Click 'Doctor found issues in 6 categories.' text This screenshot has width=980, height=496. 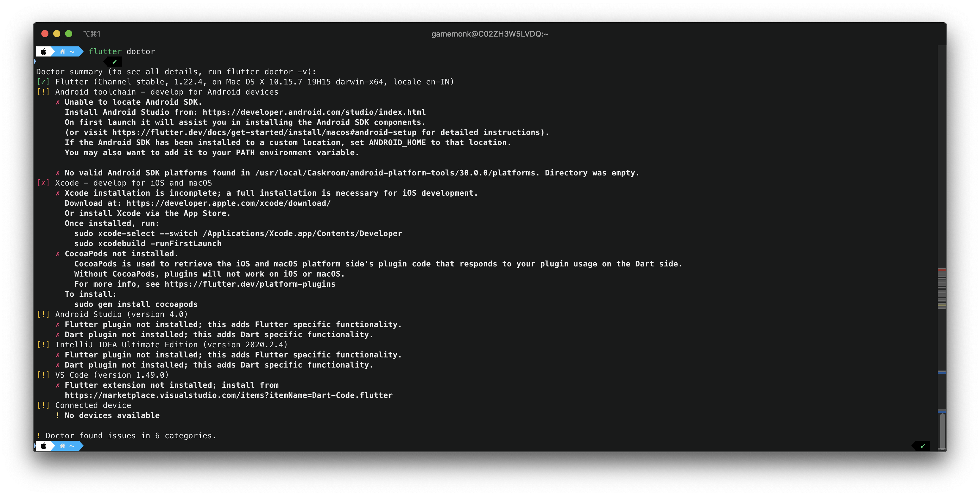tap(131, 435)
